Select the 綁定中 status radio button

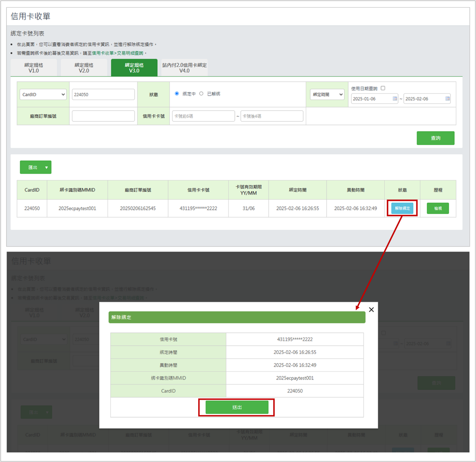click(x=177, y=94)
